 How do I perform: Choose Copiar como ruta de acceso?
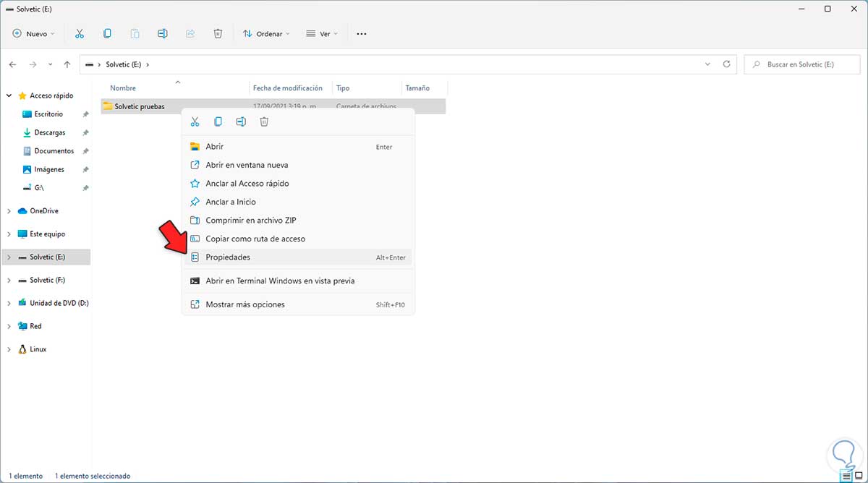[x=298, y=239]
